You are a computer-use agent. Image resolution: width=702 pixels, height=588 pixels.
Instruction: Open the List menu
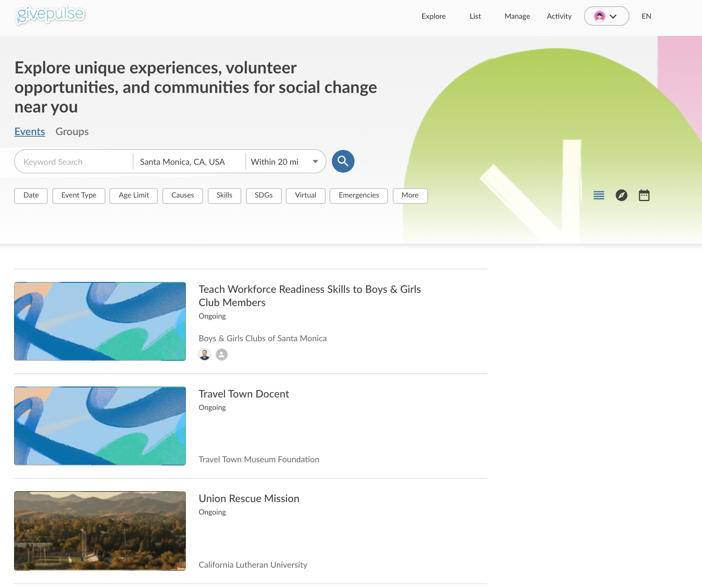[x=475, y=16]
